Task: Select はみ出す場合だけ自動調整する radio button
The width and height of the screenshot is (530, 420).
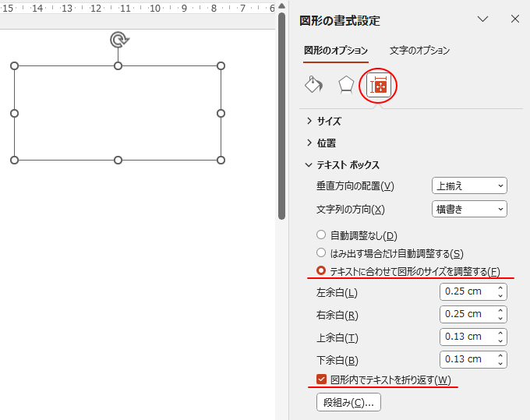Action: (x=321, y=252)
